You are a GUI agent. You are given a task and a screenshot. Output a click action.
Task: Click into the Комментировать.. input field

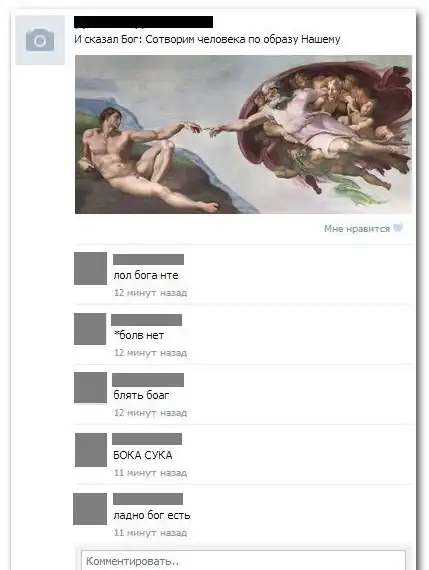tap(243, 560)
